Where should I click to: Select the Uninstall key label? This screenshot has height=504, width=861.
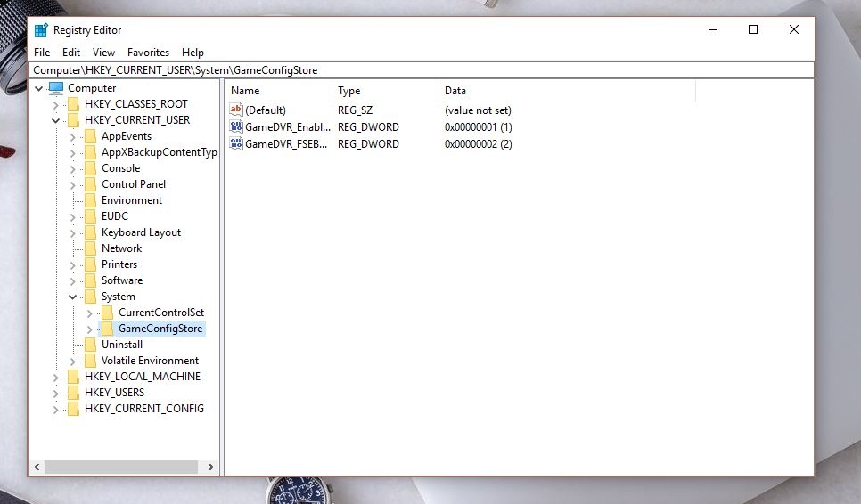pyautogui.click(x=122, y=345)
